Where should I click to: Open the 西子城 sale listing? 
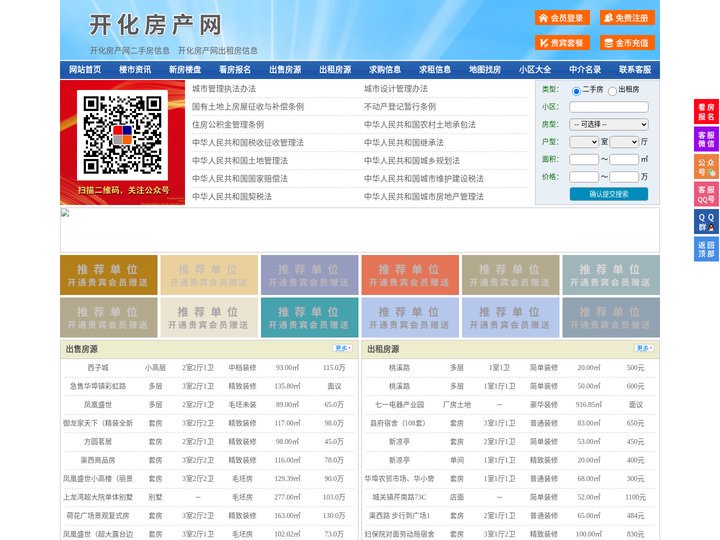tap(98, 368)
